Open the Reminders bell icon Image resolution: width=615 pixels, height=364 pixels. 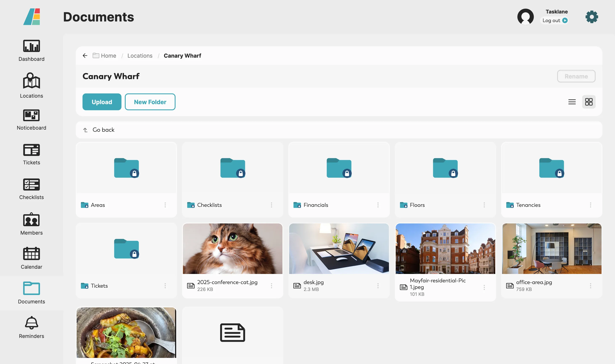pyautogui.click(x=31, y=327)
